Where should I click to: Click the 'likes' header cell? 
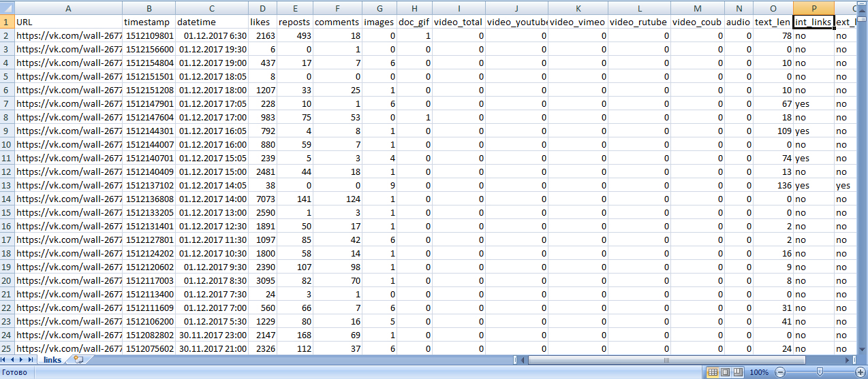263,22
